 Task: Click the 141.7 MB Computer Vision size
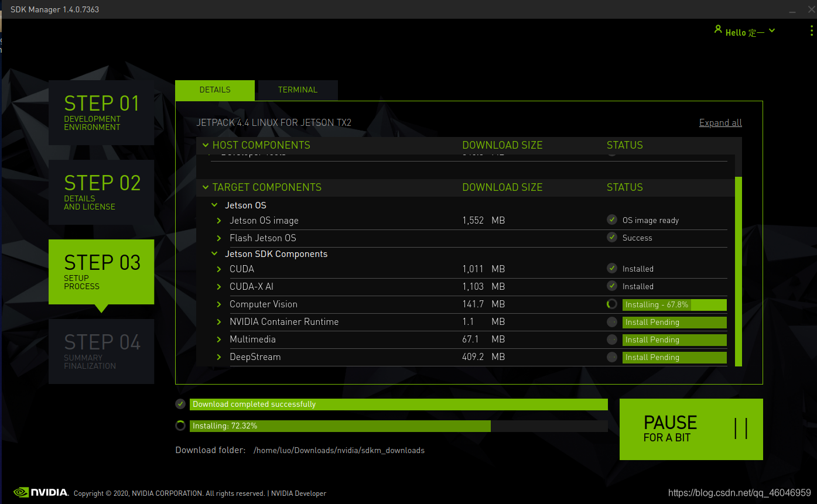tap(483, 304)
